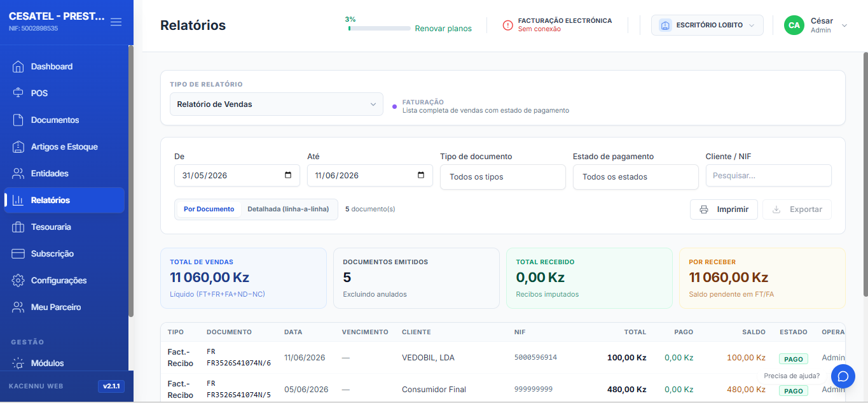
Task: Click the plan usage 3% progress bar
Action: [x=379, y=28]
